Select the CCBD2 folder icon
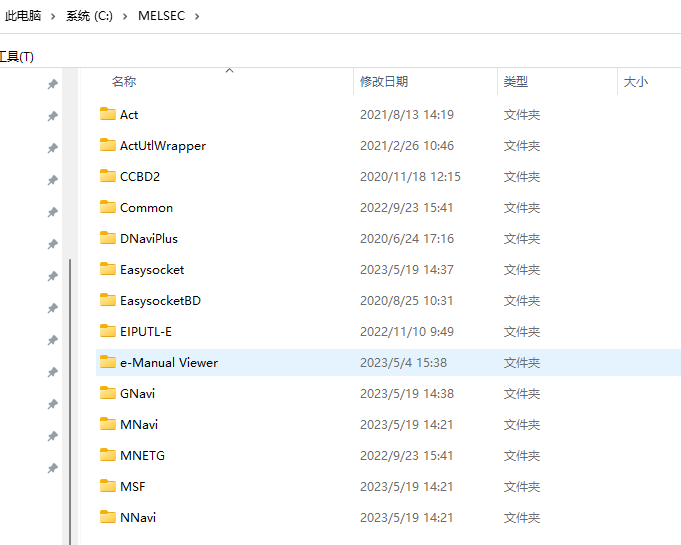681x545 pixels. 108,176
